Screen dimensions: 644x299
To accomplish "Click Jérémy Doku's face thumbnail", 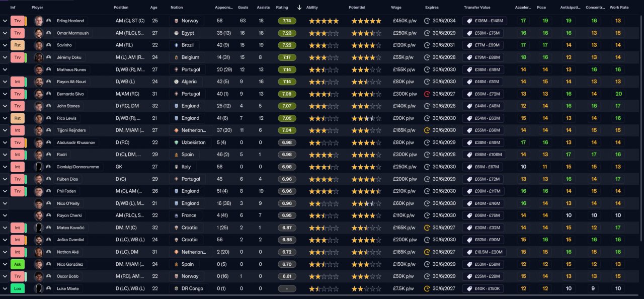I will (x=39, y=57).
